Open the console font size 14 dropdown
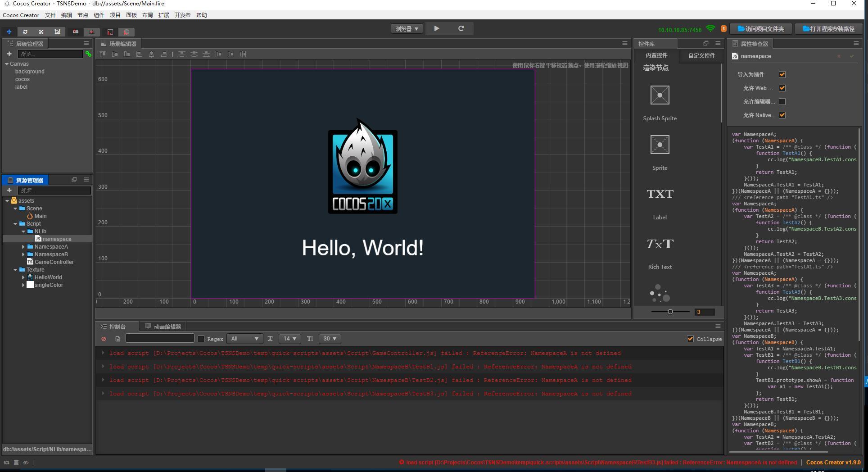This screenshot has height=472, width=868. [289, 339]
